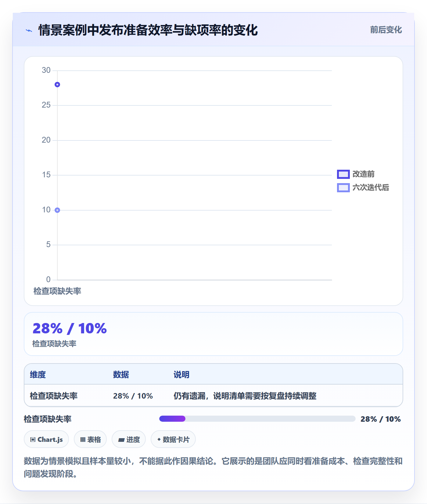Click the 检查项缺失率 table row cell

(x=54, y=396)
